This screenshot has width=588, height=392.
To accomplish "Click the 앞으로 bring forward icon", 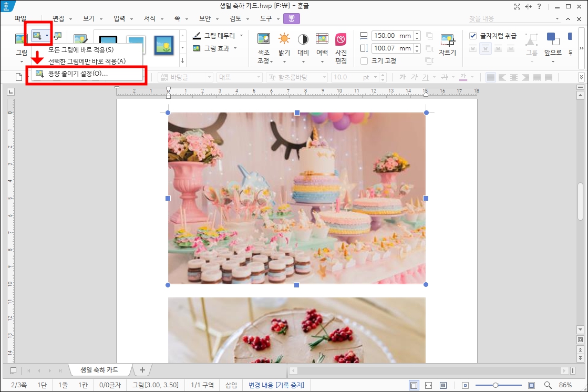I will pyautogui.click(x=553, y=39).
